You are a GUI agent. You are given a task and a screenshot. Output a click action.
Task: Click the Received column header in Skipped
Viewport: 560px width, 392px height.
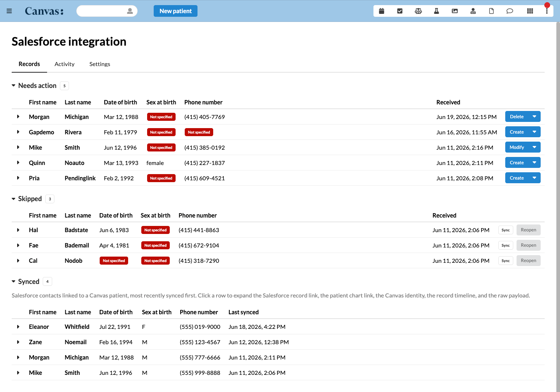444,215
